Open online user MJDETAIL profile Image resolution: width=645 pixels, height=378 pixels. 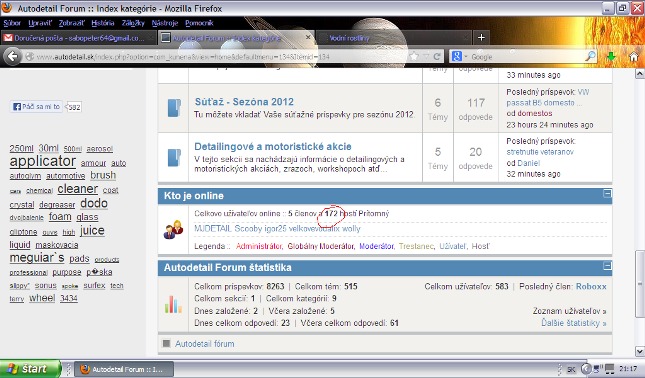pos(213,229)
